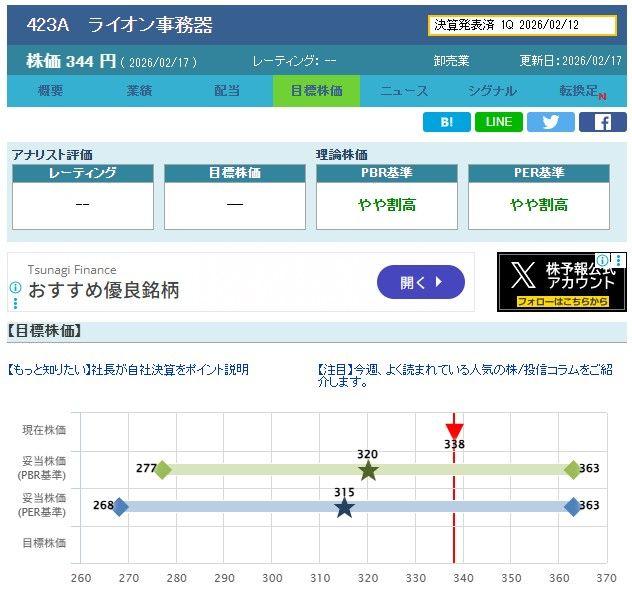632x594 pixels.
Task: Click the green star at 320
Action: pyautogui.click(x=368, y=470)
